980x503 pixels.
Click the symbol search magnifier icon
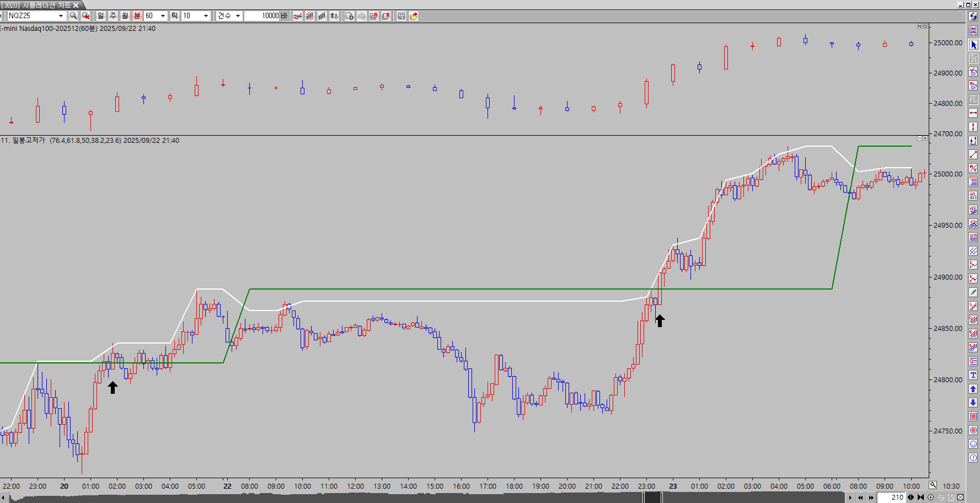point(73,16)
